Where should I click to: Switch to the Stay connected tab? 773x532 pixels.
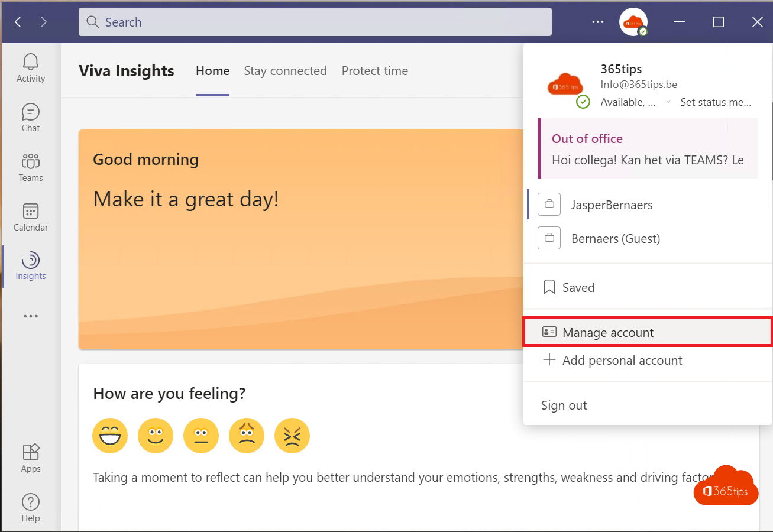coord(286,71)
